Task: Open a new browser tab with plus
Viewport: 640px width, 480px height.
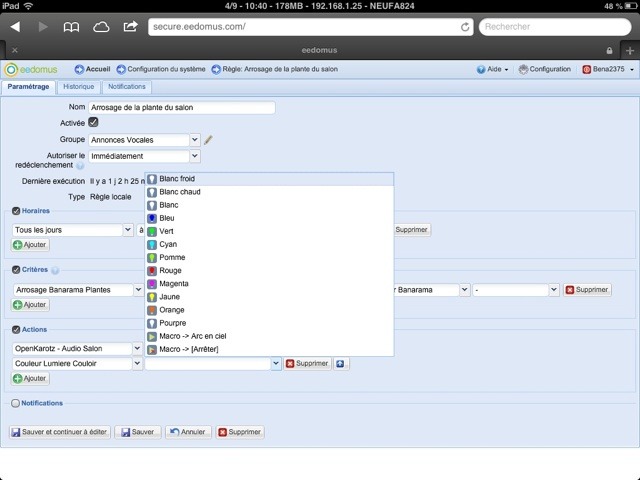Action: click(x=629, y=49)
